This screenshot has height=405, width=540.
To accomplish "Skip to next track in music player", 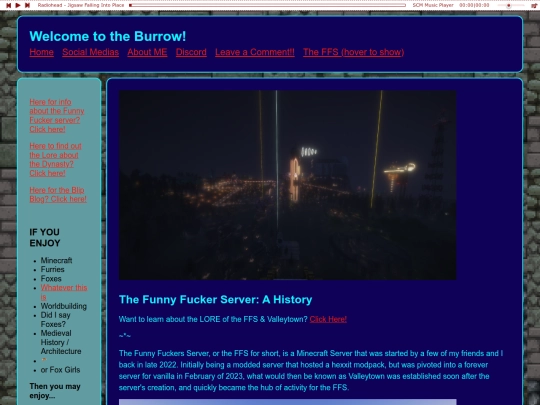I will coord(28,5).
